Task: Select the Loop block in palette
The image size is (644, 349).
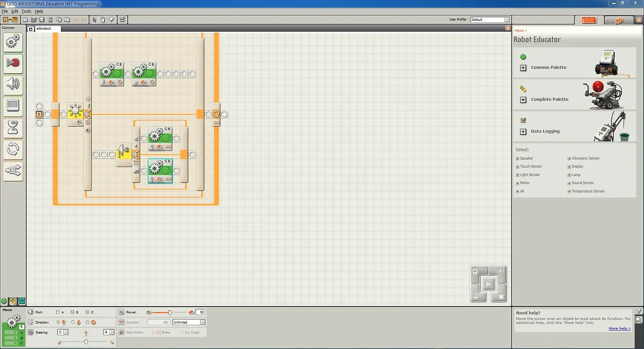Action: pyautogui.click(x=13, y=150)
